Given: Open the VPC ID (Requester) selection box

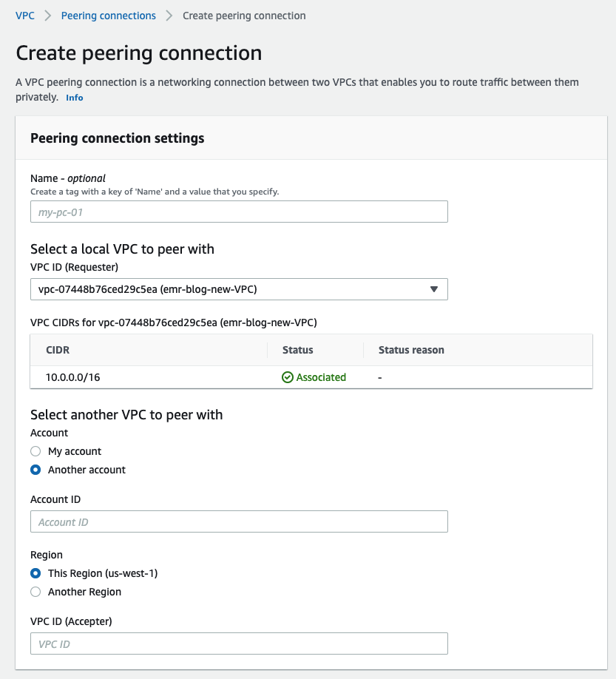Looking at the screenshot, I should [229, 289].
